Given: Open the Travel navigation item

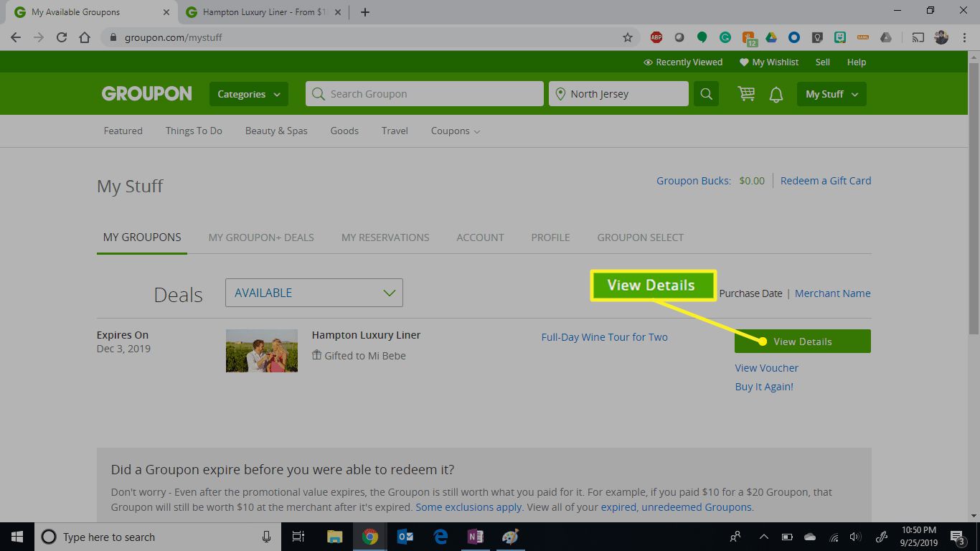Looking at the screenshot, I should (x=395, y=131).
